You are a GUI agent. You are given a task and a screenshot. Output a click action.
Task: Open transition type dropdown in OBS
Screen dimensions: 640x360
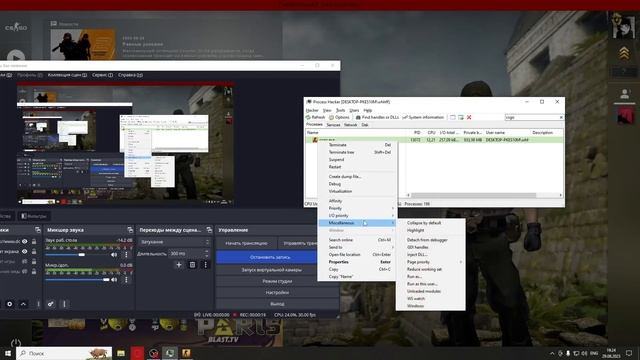tap(175, 242)
